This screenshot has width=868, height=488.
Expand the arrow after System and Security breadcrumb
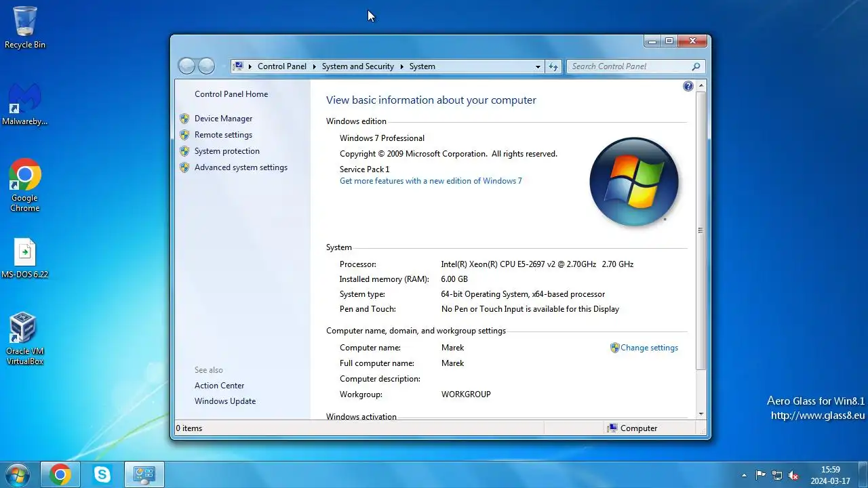tap(401, 66)
